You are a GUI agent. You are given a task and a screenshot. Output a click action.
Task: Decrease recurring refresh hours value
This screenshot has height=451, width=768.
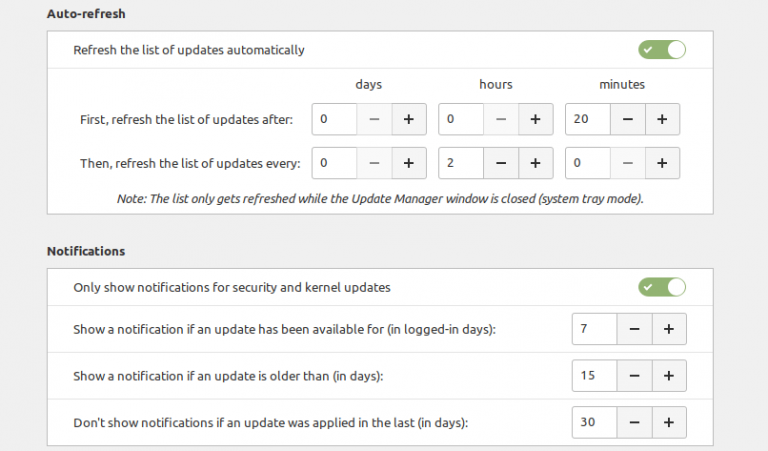[500, 162]
